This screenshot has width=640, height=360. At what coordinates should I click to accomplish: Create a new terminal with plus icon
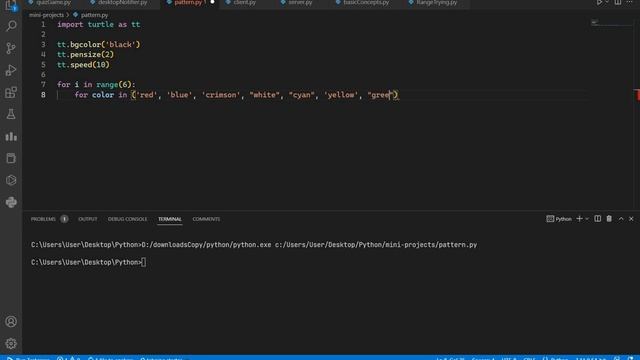click(x=579, y=219)
